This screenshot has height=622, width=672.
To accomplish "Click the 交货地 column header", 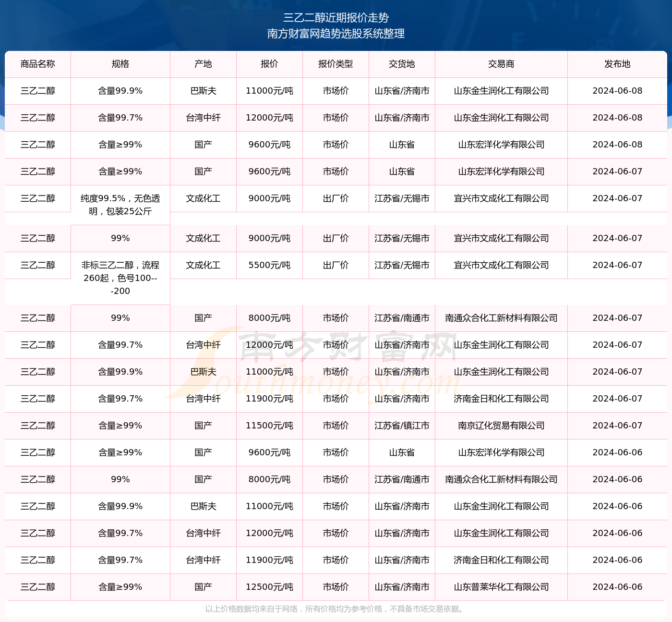I will [402, 64].
